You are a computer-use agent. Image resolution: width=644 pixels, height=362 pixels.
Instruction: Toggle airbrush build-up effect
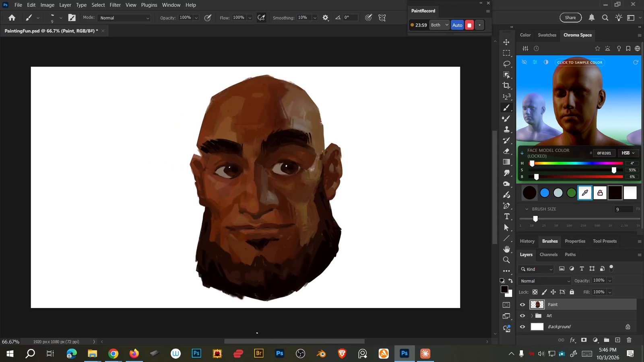tap(261, 18)
